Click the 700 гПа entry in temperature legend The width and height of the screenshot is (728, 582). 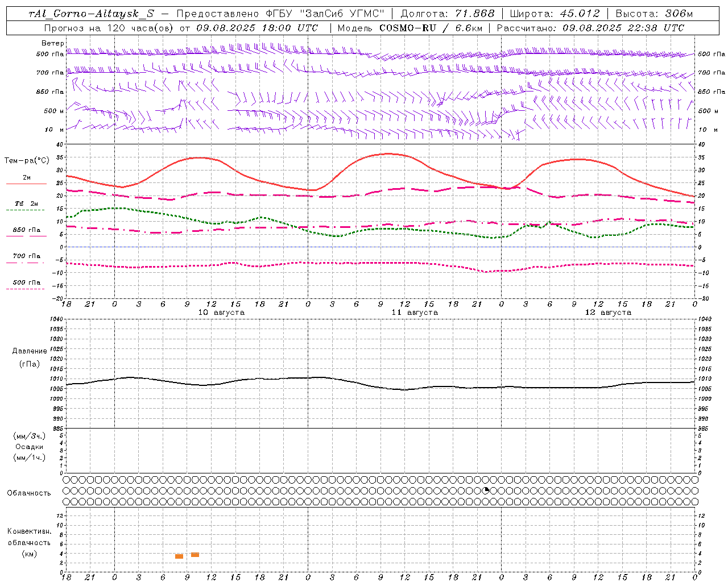point(27,256)
